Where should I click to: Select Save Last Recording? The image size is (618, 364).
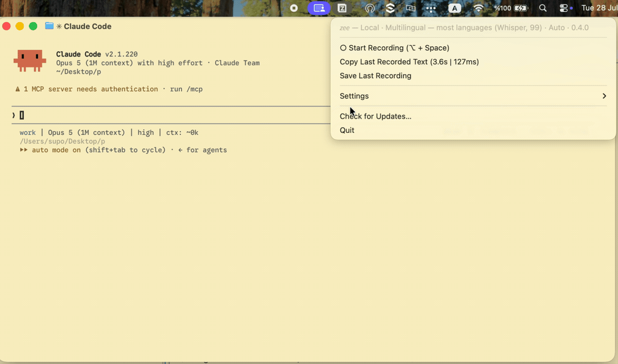375,76
